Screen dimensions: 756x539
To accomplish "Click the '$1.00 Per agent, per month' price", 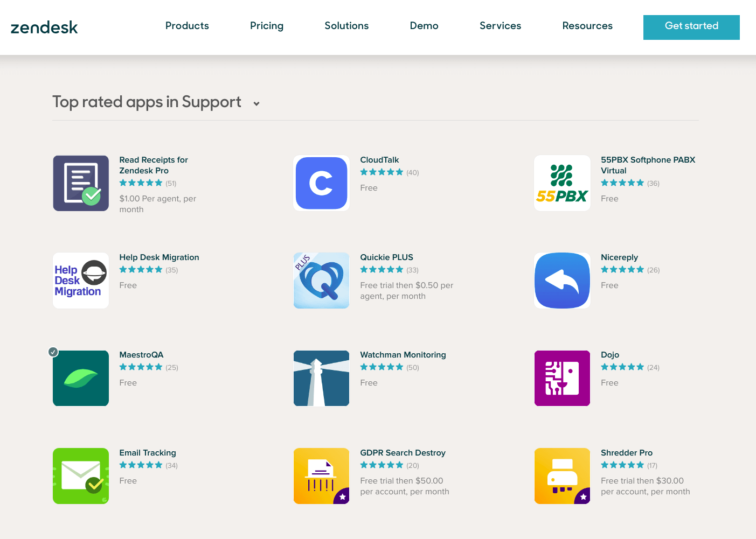I will 157,204.
